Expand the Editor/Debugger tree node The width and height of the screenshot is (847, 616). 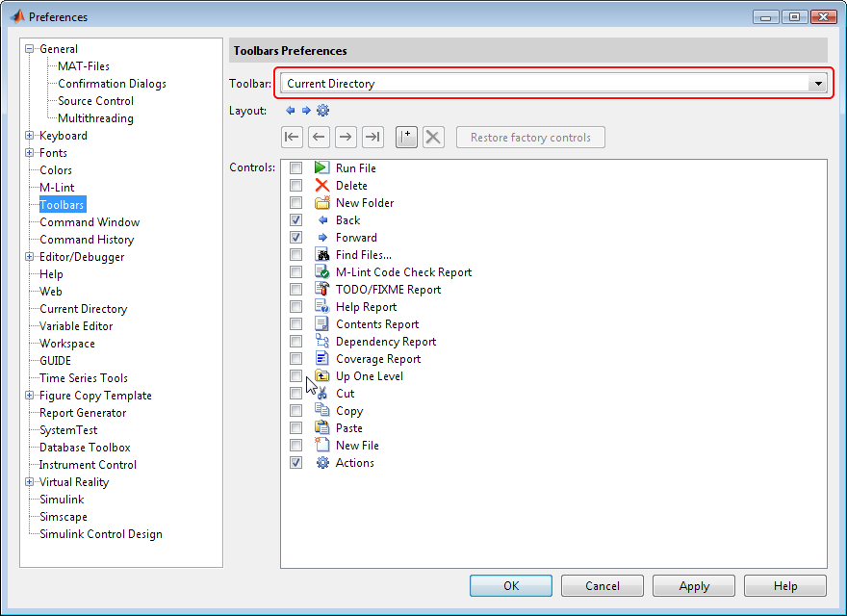30,257
